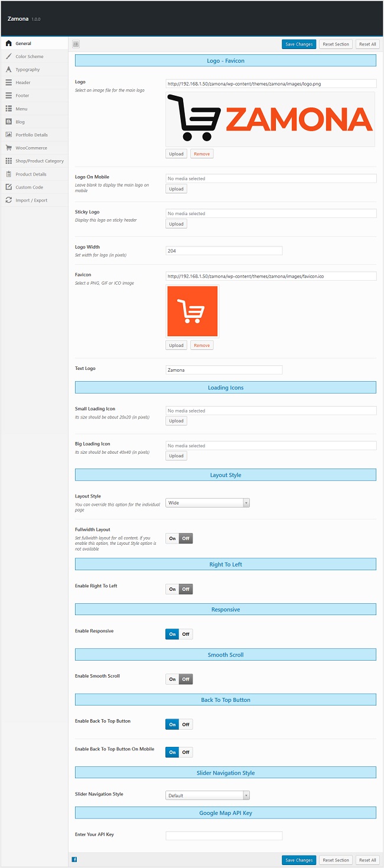The width and height of the screenshot is (384, 868).
Task: Click the Facebook icon in bottom bar
Action: 74,860
